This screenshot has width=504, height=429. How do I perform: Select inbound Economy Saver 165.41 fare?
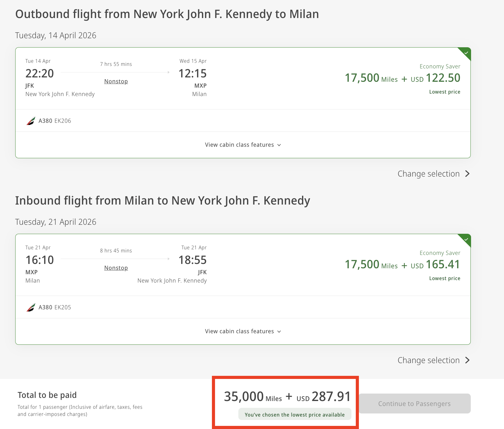402,265
